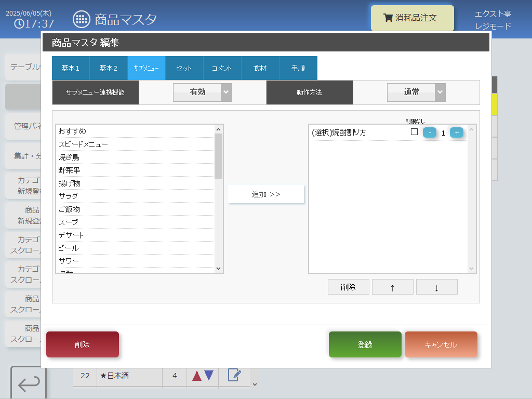The height and width of the screenshot is (399, 532).
Task: Click the blue down triangle in ★日本酒 row
Action: (209, 375)
